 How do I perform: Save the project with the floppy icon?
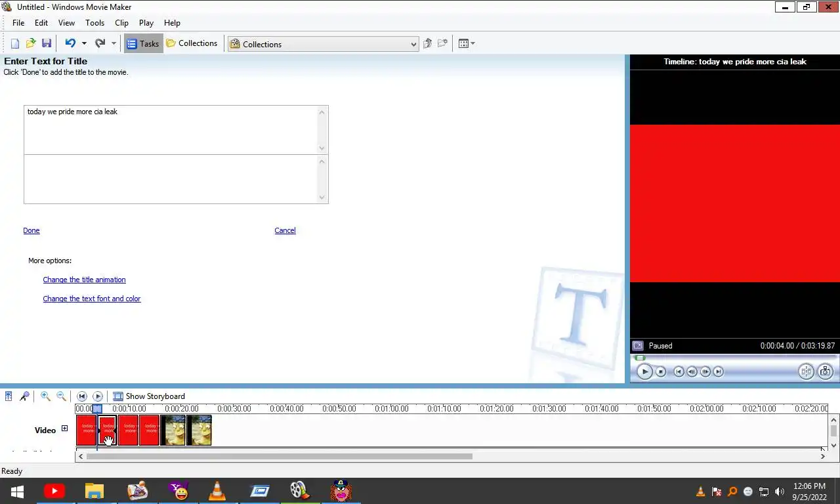click(x=47, y=43)
